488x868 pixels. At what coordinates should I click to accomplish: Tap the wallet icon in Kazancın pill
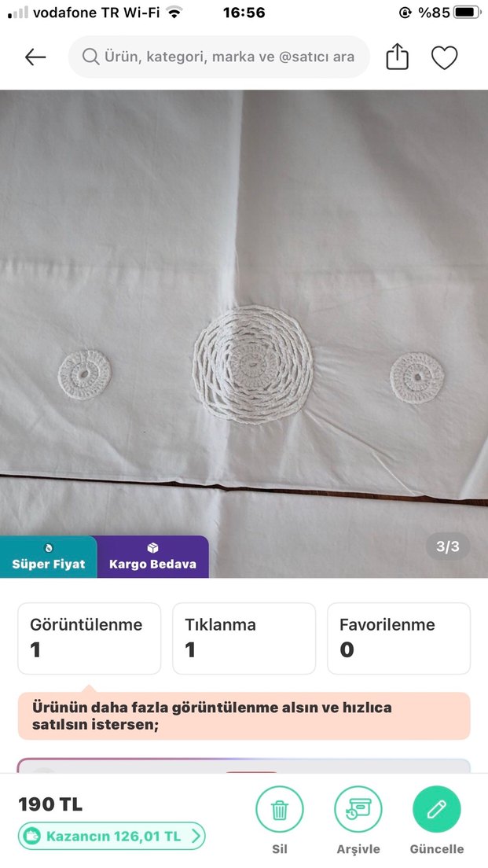(x=33, y=836)
